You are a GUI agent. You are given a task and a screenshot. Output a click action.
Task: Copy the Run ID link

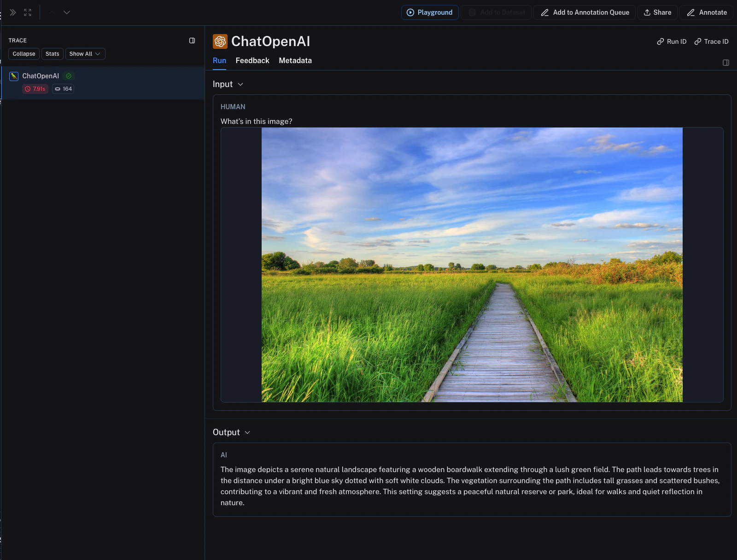[x=672, y=41]
